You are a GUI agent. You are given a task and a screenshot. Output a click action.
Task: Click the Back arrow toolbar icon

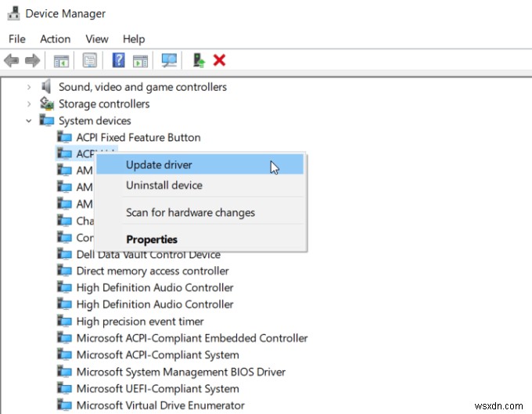pyautogui.click(x=12, y=61)
